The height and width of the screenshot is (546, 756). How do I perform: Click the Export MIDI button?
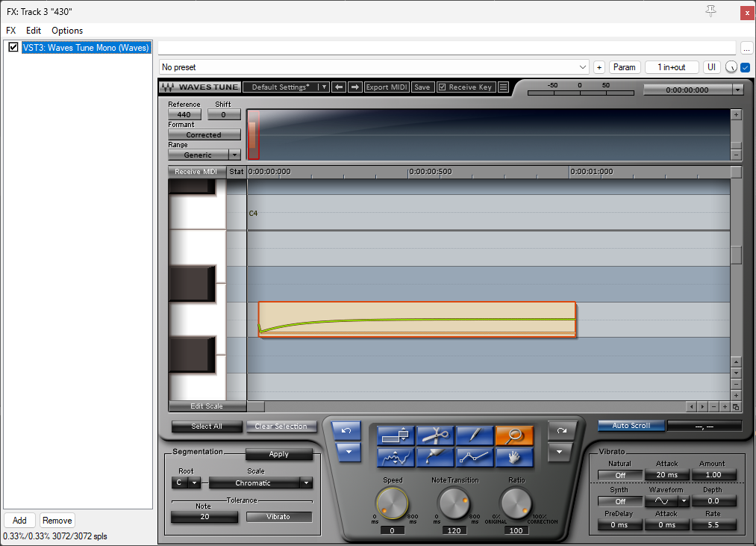click(387, 87)
